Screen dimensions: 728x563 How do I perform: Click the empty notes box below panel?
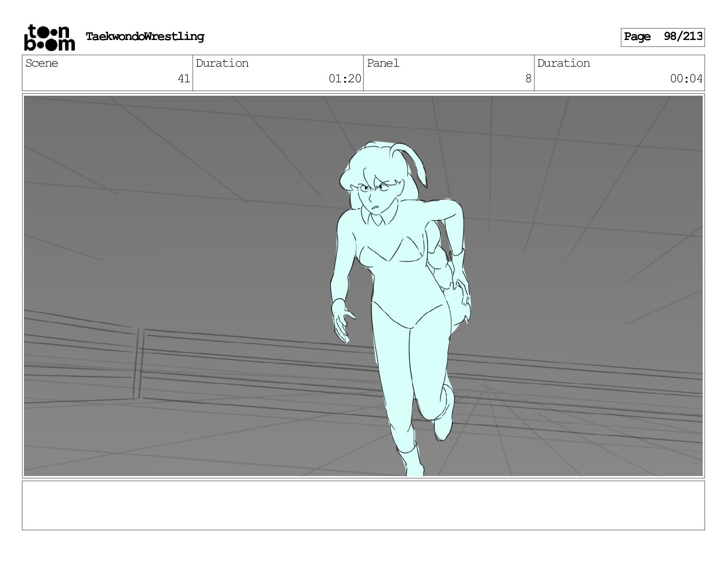tap(363, 505)
